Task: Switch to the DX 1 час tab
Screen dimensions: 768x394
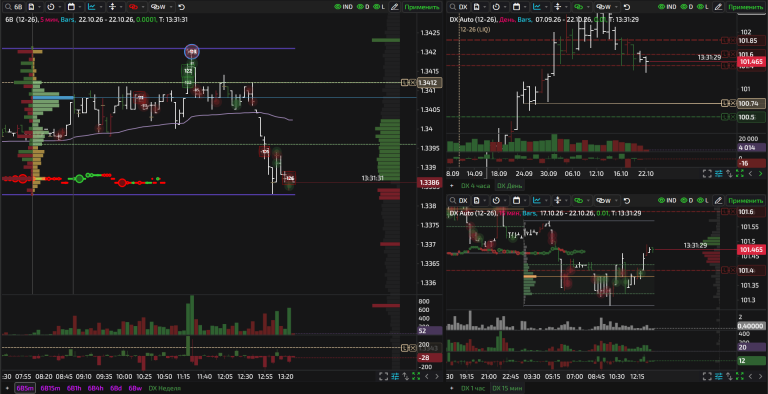Action: [x=473, y=388]
